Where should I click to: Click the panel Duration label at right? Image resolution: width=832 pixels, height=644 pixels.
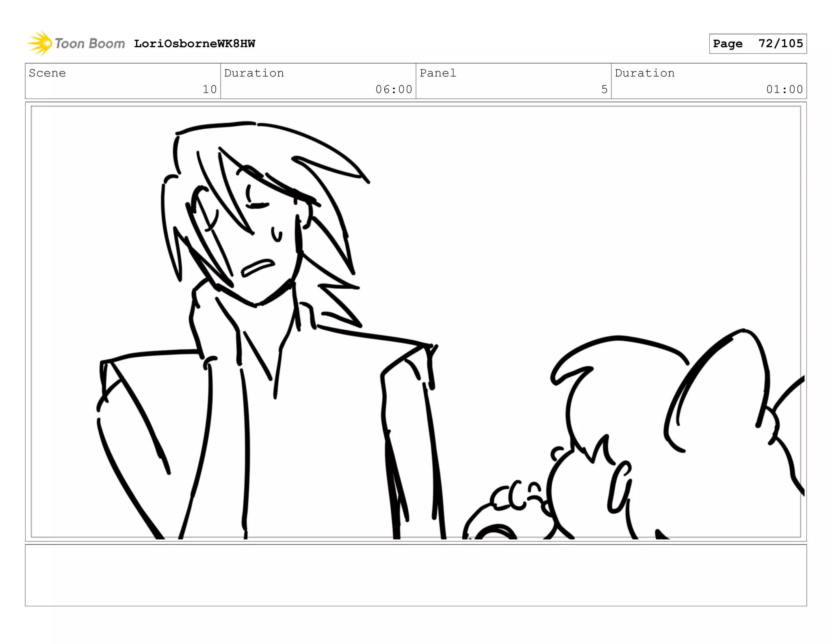coord(645,73)
